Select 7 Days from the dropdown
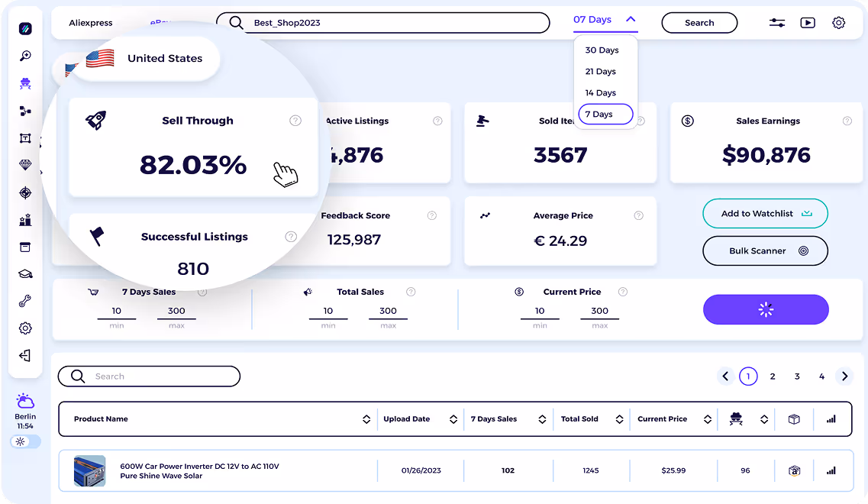 (x=605, y=114)
